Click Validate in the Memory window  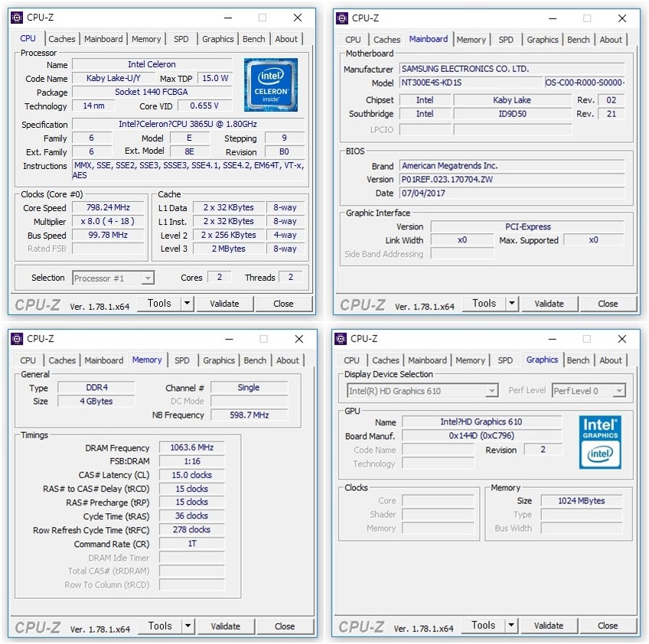point(226,626)
